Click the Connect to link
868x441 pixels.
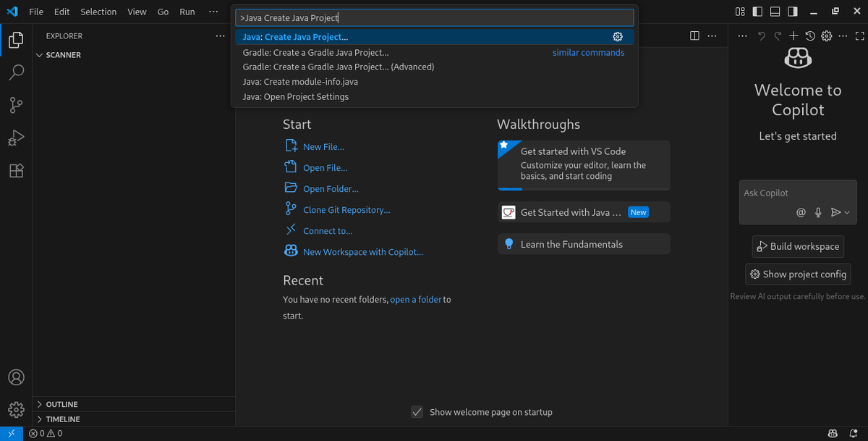[x=328, y=230]
